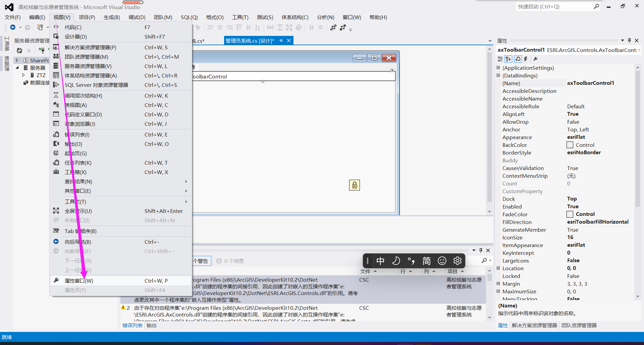Viewport: 644px width, 345px height.
Task: Click the BackColor Control color swatch
Action: coord(570,145)
